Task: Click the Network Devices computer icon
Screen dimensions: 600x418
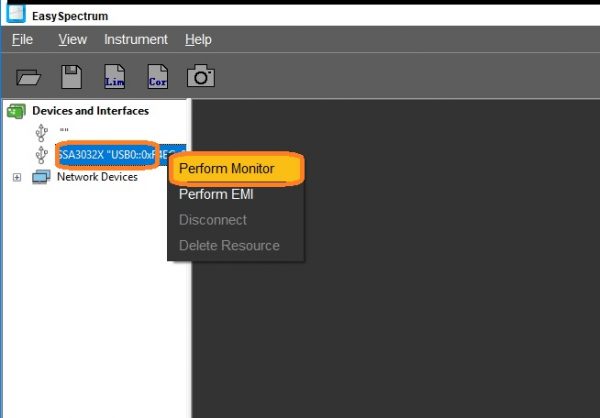Action: click(41, 177)
